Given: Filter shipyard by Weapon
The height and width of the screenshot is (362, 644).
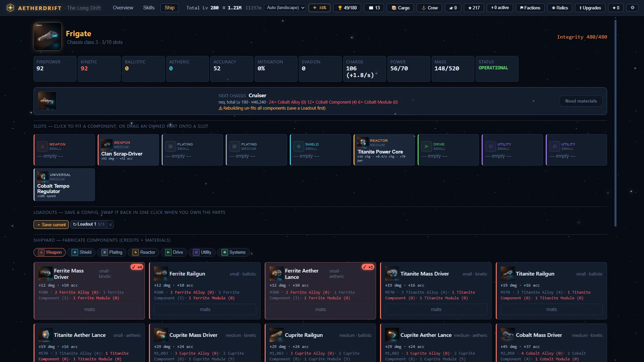Looking at the screenshot, I should 50,252.
